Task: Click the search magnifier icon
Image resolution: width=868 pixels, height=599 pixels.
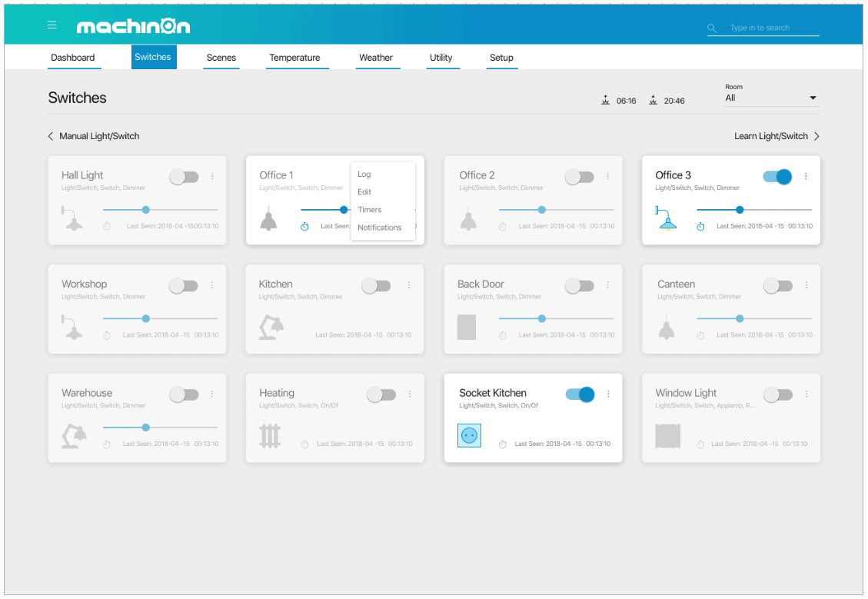Action: 711,28
